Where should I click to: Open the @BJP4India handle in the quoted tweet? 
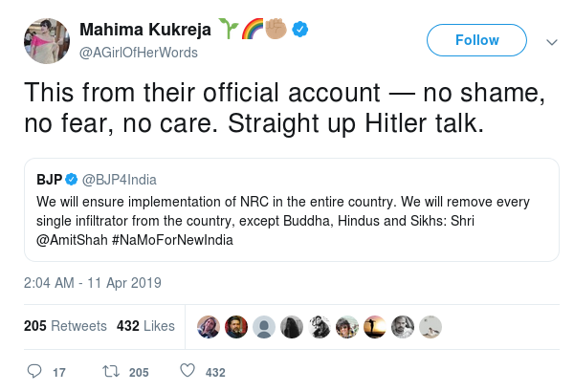click(x=120, y=180)
